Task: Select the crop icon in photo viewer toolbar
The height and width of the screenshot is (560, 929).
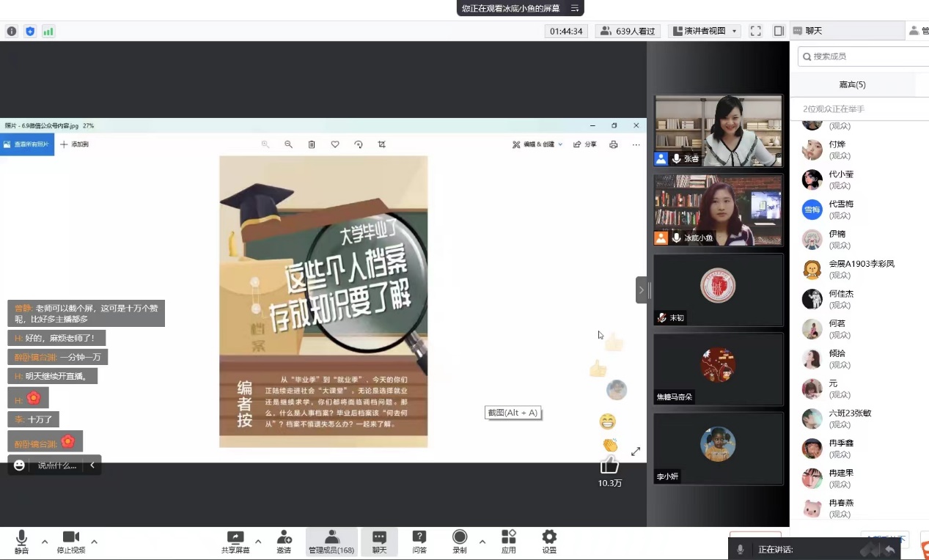Action: (382, 144)
